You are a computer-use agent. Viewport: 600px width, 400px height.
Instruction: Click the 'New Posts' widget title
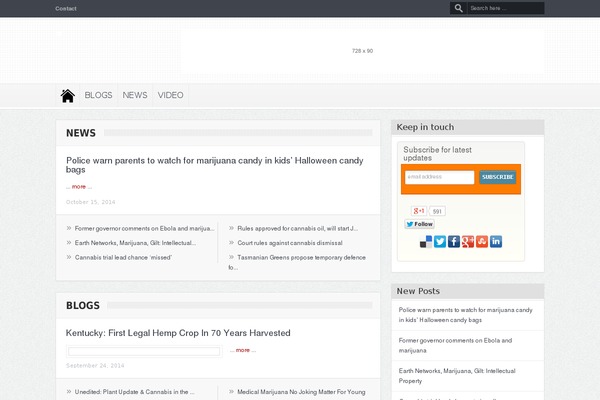tap(418, 291)
